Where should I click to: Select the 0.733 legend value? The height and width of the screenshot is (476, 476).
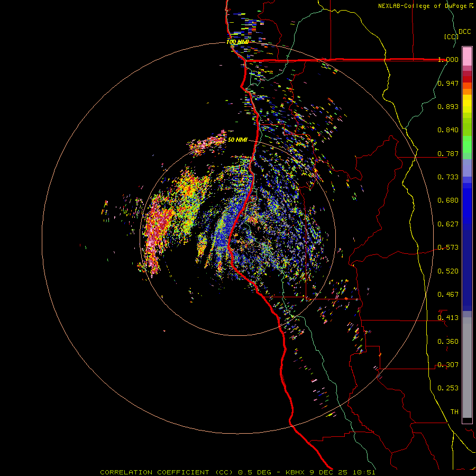(448, 177)
